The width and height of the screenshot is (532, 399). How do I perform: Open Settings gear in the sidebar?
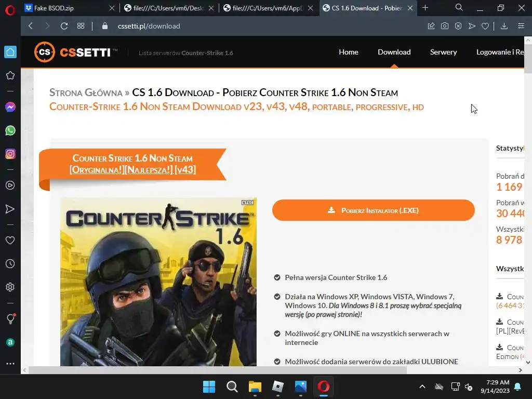pos(10,287)
